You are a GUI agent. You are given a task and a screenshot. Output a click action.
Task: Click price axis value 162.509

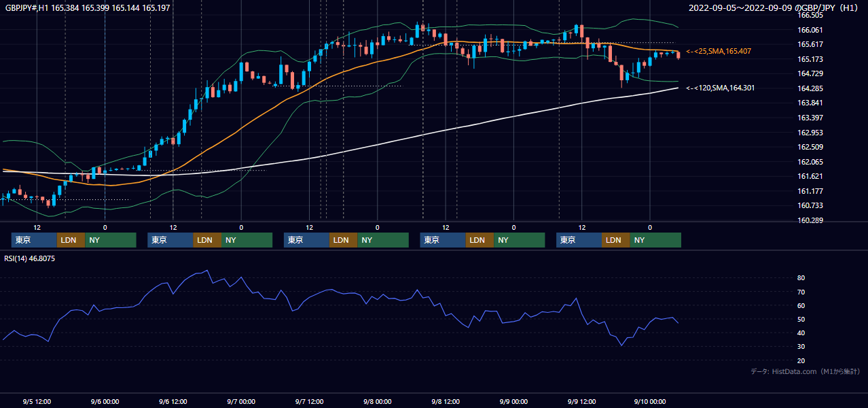810,147
